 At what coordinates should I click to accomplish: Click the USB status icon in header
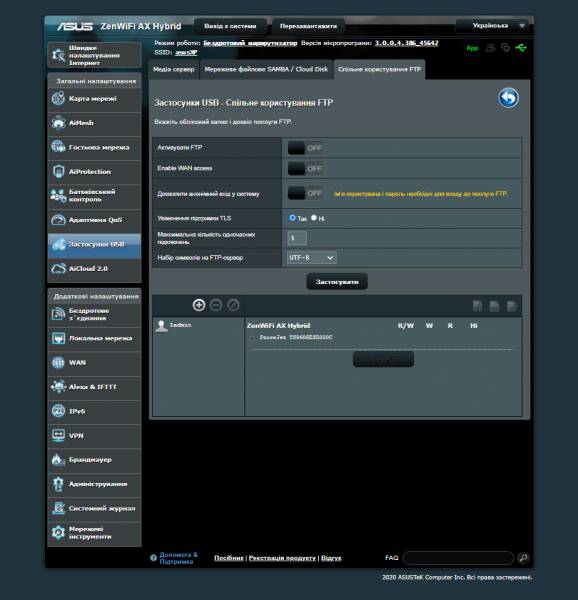[x=521, y=48]
